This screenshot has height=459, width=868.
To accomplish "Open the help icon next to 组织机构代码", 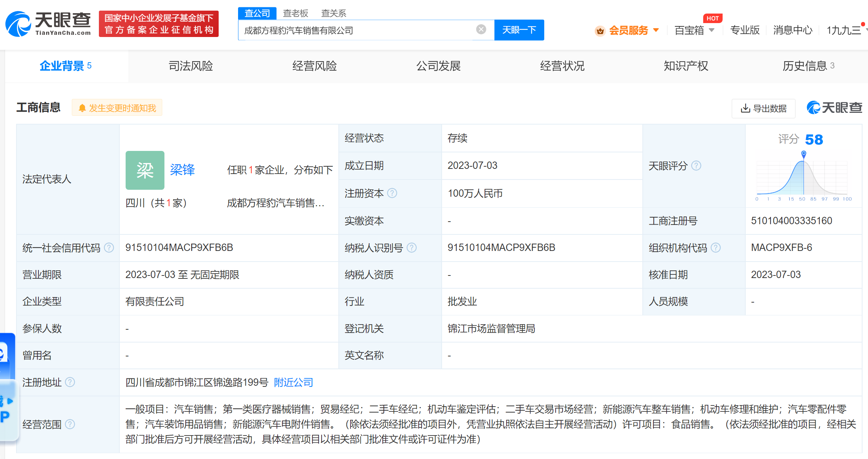I will point(716,248).
